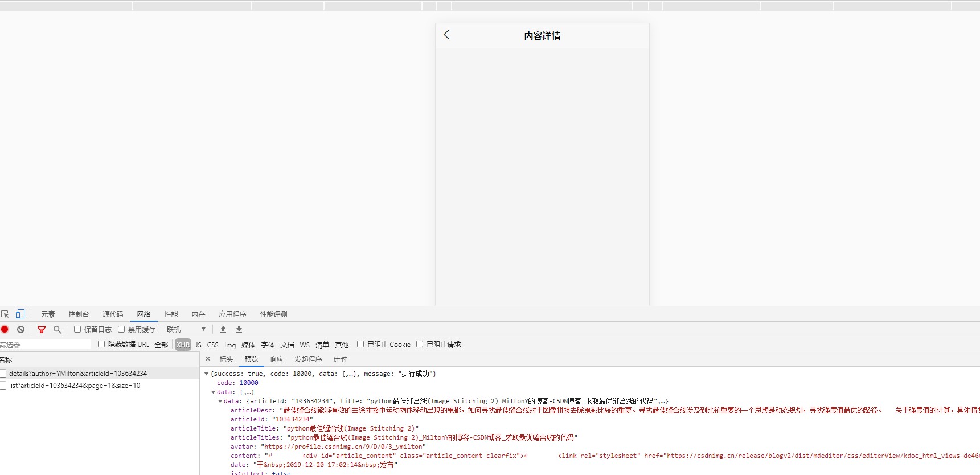Click the date property line
The image size is (980, 475).
pos(314,465)
